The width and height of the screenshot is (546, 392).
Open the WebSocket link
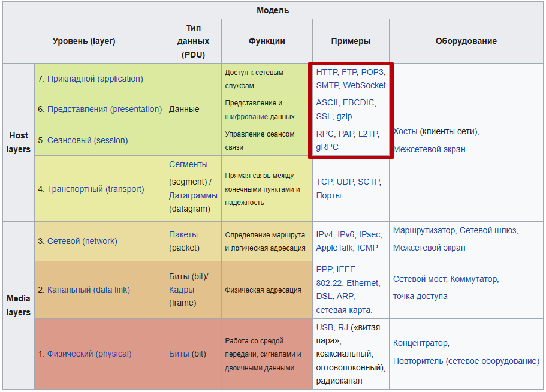point(364,85)
